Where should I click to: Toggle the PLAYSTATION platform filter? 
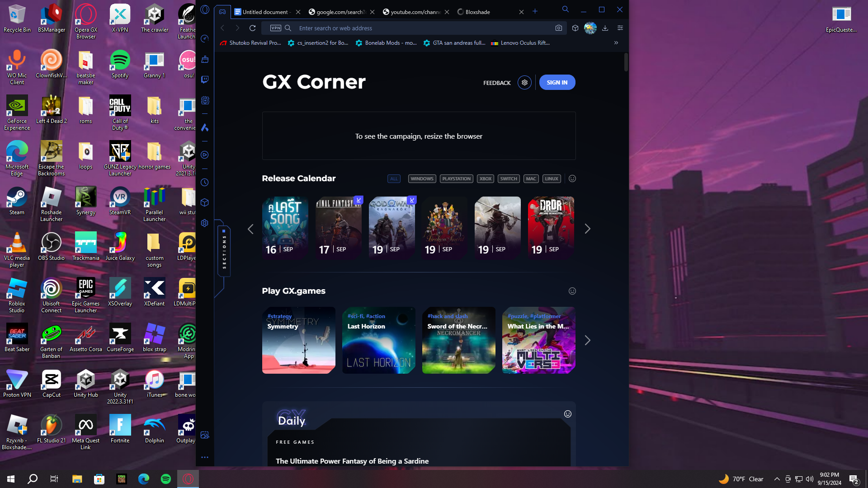click(456, 179)
